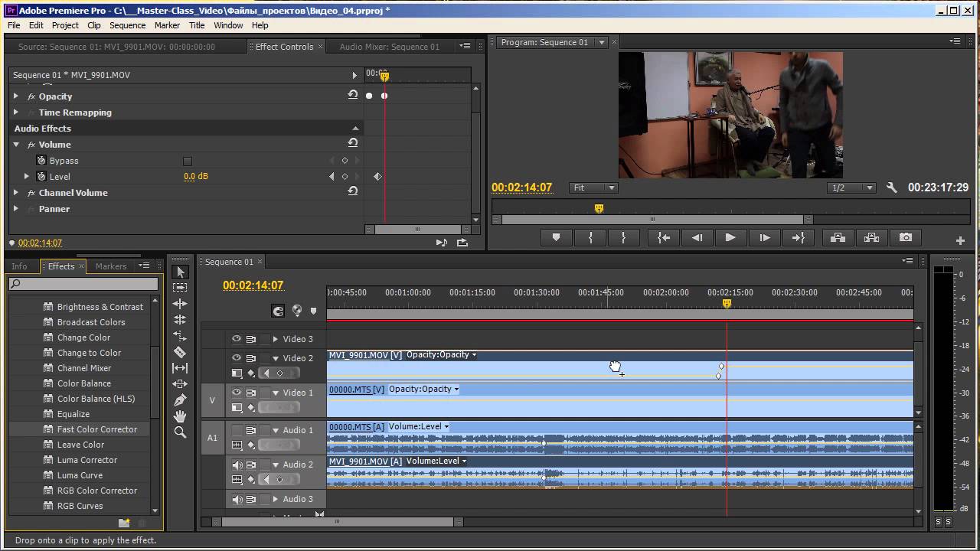This screenshot has height=551, width=980.
Task: Select the Selection tool arrow
Action: click(180, 272)
